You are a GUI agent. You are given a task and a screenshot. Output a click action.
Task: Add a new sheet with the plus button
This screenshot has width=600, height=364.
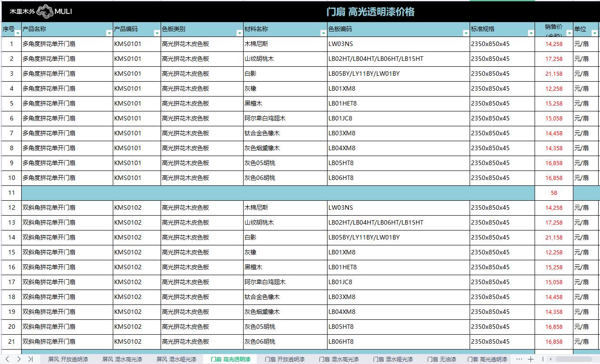click(531, 359)
